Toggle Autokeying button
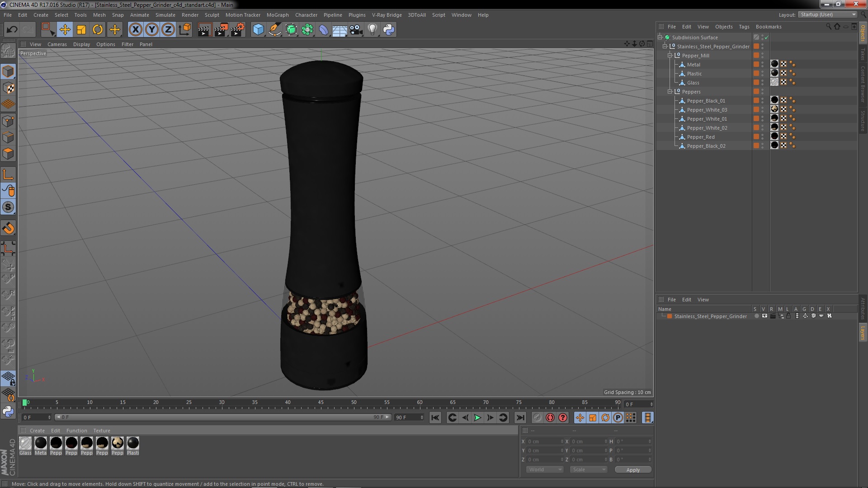The image size is (868, 488). (550, 418)
